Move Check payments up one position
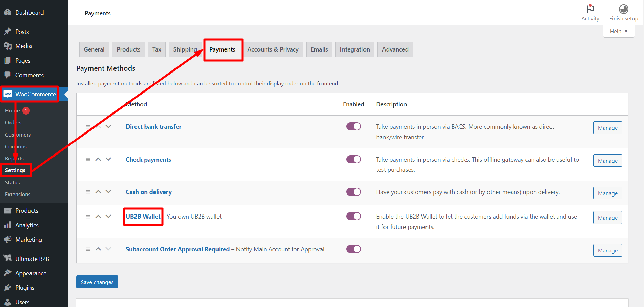This screenshot has height=307, width=644. click(x=98, y=159)
